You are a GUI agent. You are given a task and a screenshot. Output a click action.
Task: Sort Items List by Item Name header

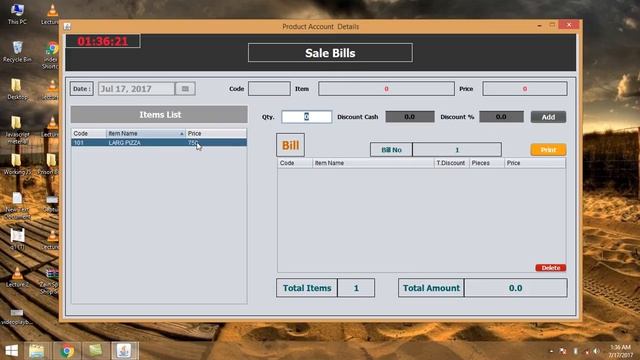(x=146, y=133)
